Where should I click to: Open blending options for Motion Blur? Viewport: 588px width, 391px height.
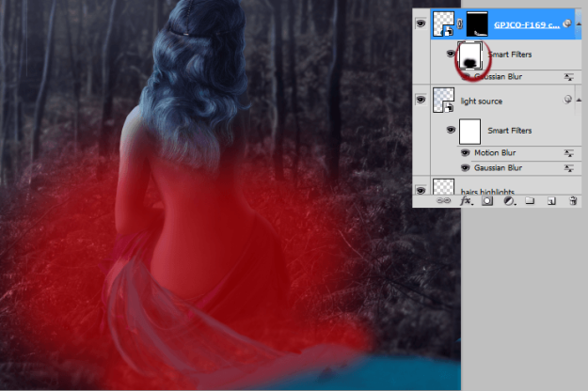point(569,153)
